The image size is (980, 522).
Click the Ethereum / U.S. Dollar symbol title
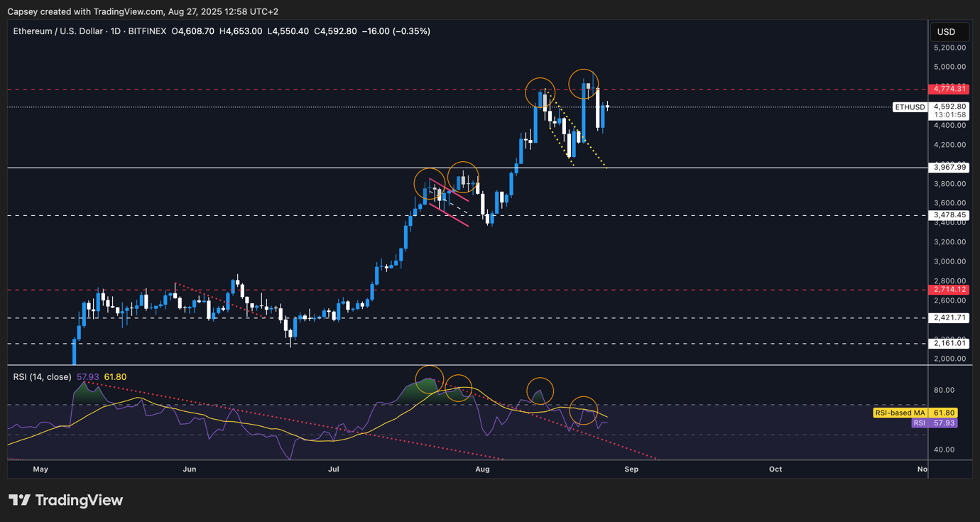coord(58,31)
